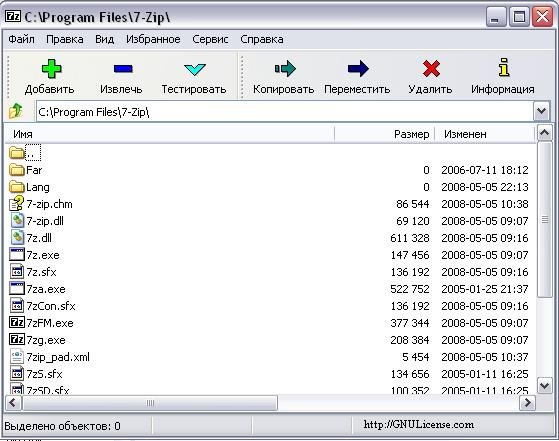
Task: Click the date 2006-07-11 18:12
Action: click(485, 170)
